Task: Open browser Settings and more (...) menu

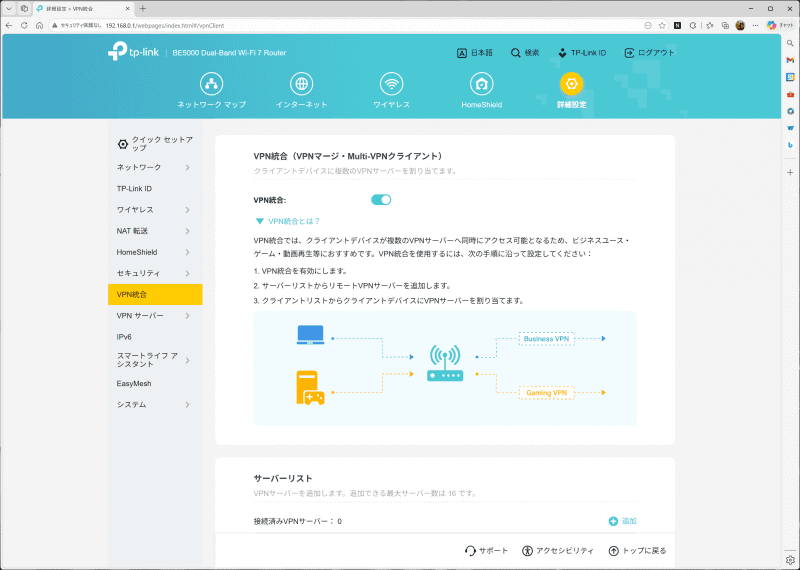Action: pyautogui.click(x=756, y=26)
